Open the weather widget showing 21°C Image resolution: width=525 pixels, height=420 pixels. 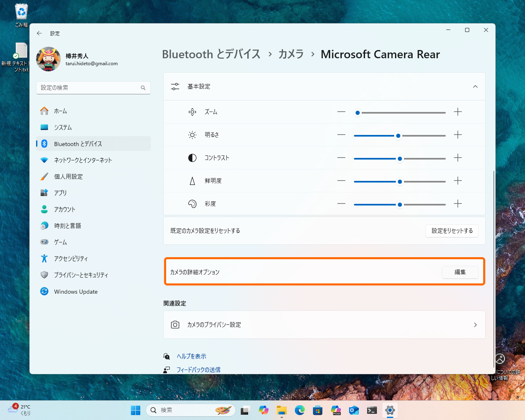[x=19, y=410]
